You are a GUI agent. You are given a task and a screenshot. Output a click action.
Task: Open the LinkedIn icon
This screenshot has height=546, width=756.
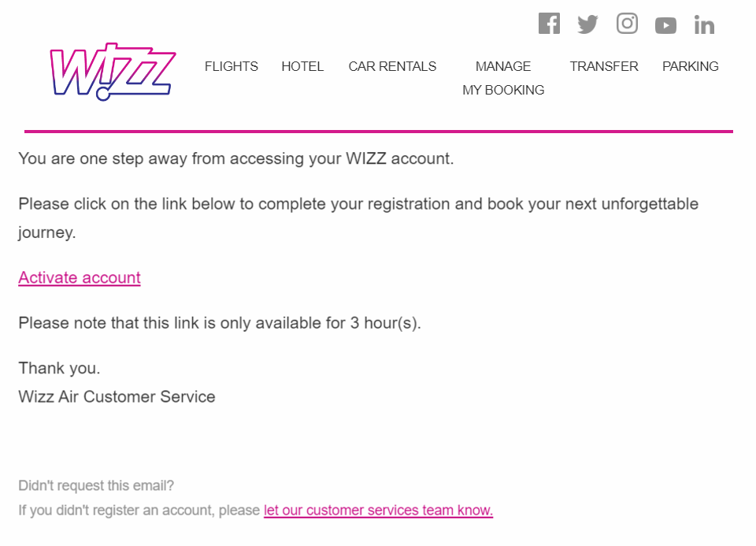(x=704, y=25)
